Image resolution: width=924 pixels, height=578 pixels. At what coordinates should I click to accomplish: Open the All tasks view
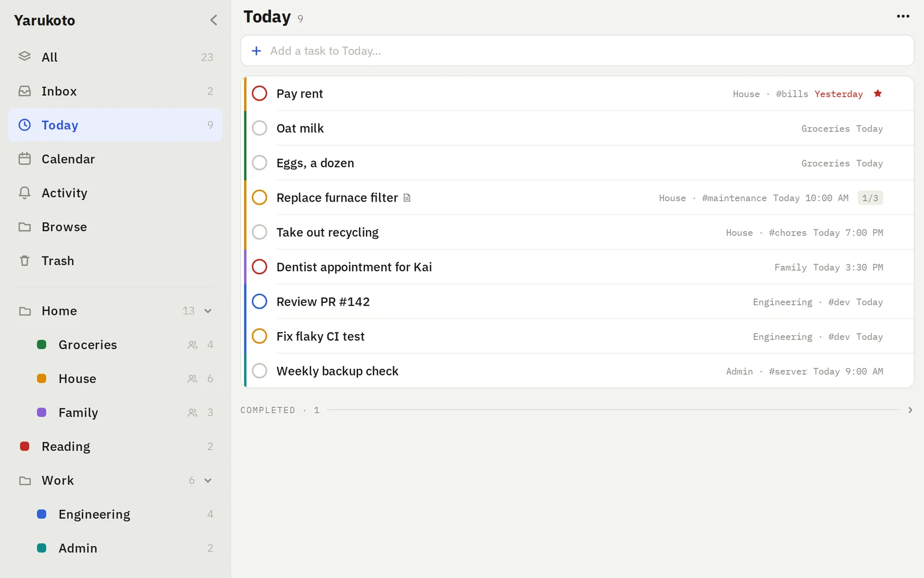115,57
